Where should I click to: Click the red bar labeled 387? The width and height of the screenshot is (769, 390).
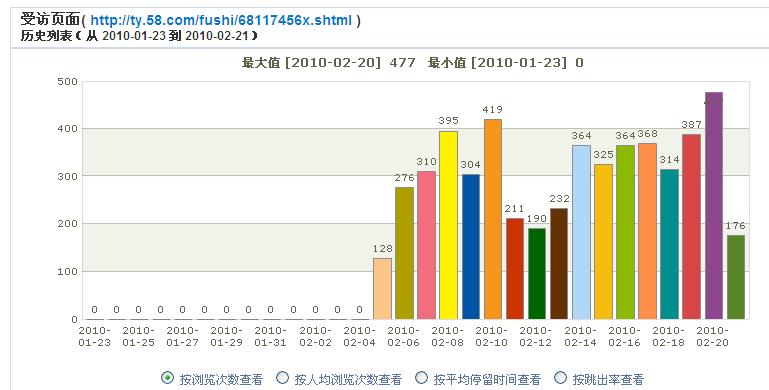pos(692,227)
